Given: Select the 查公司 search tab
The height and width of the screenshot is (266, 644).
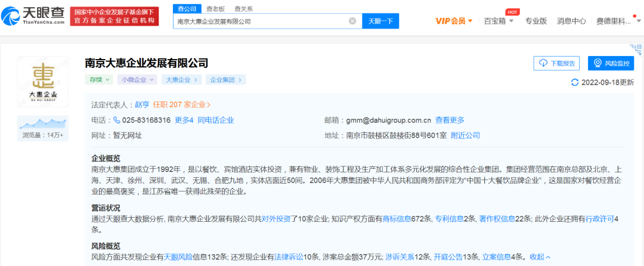Looking at the screenshot, I should pyautogui.click(x=187, y=8).
